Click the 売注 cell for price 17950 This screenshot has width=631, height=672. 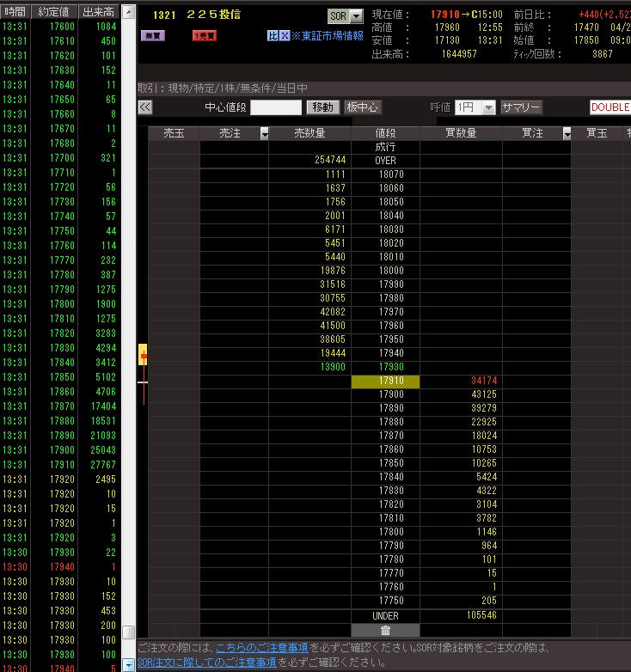(x=234, y=339)
